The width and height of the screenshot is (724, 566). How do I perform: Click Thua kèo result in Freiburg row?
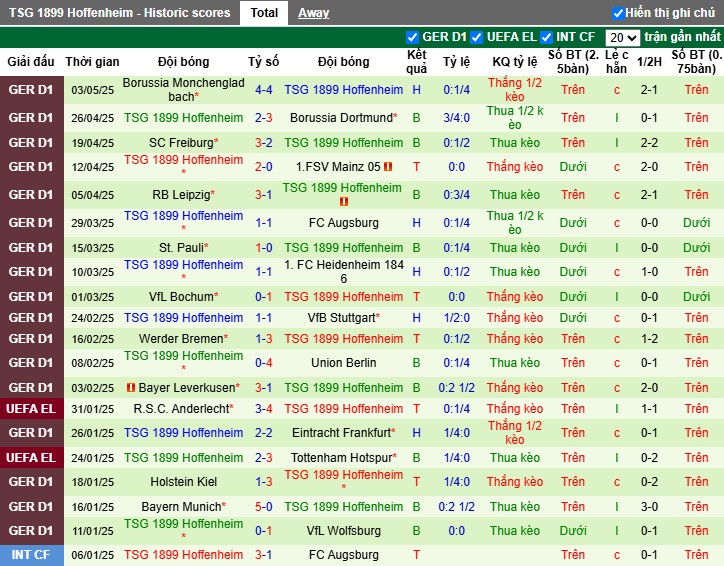pos(515,143)
